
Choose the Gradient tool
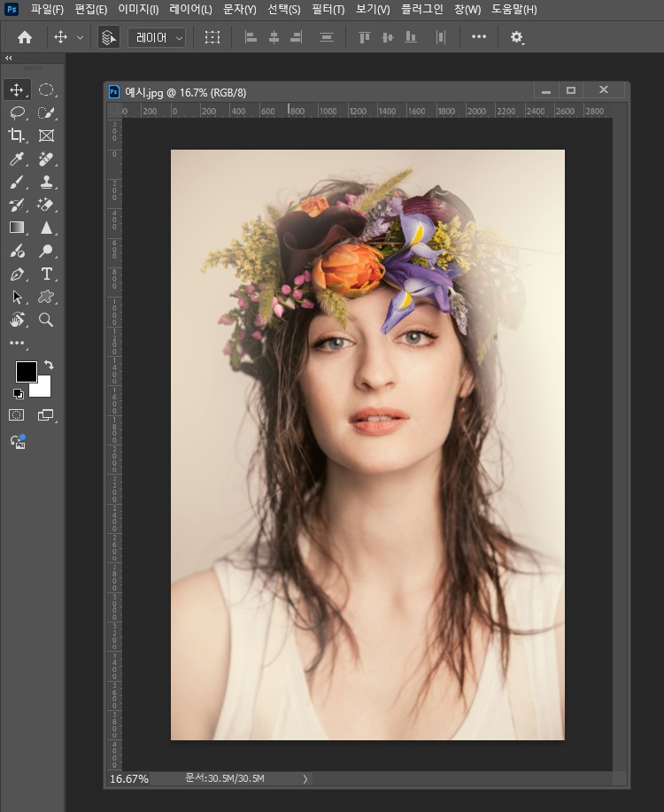pos(17,228)
